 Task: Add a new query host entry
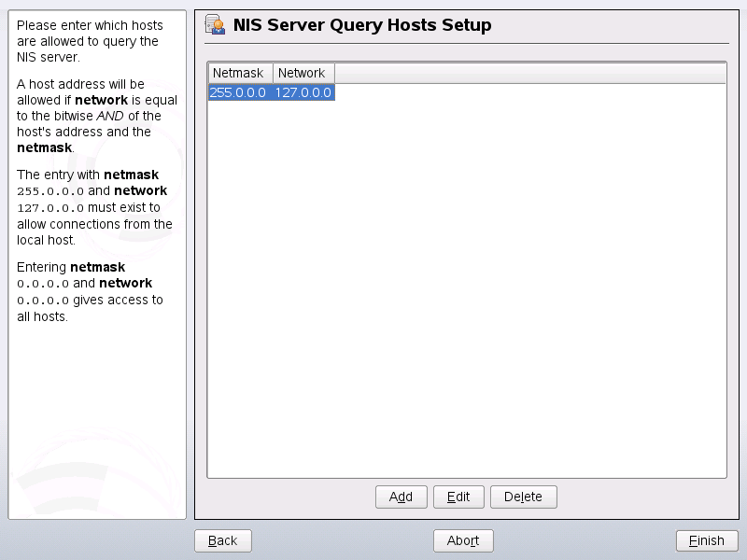402,497
